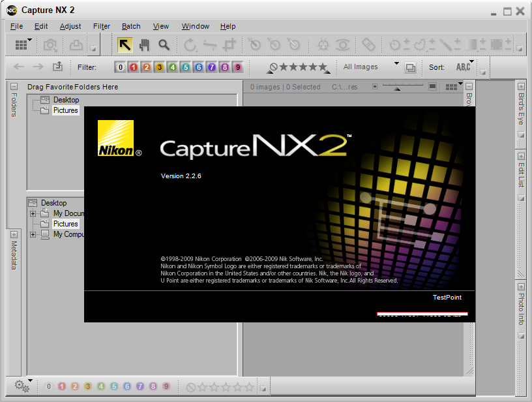Open the File menu
The height and width of the screenshot is (402, 532).
point(16,26)
